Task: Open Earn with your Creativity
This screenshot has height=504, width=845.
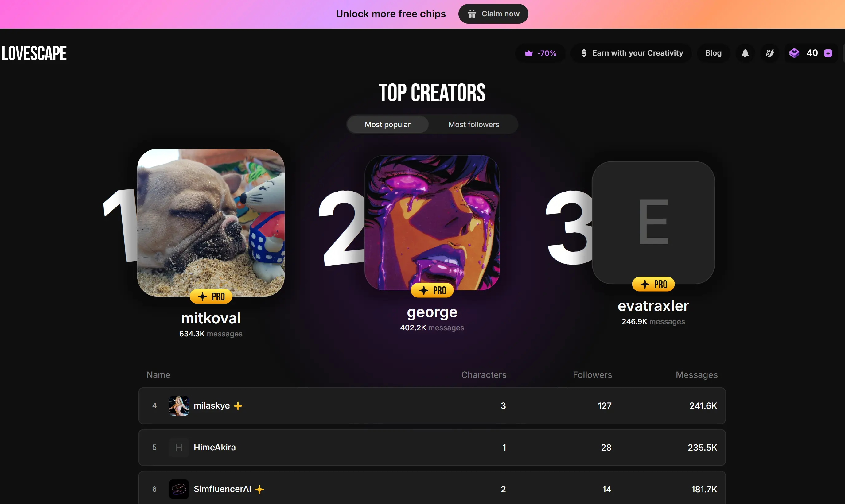Action: (x=631, y=53)
